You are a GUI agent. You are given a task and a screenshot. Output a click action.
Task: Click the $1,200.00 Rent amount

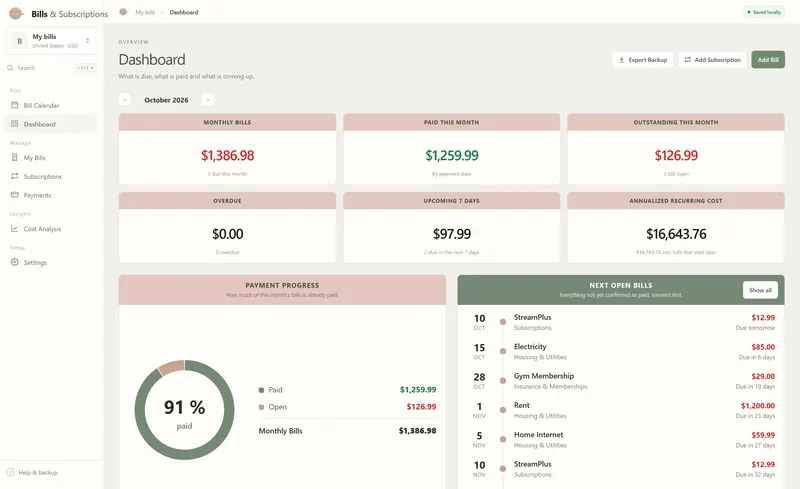758,406
